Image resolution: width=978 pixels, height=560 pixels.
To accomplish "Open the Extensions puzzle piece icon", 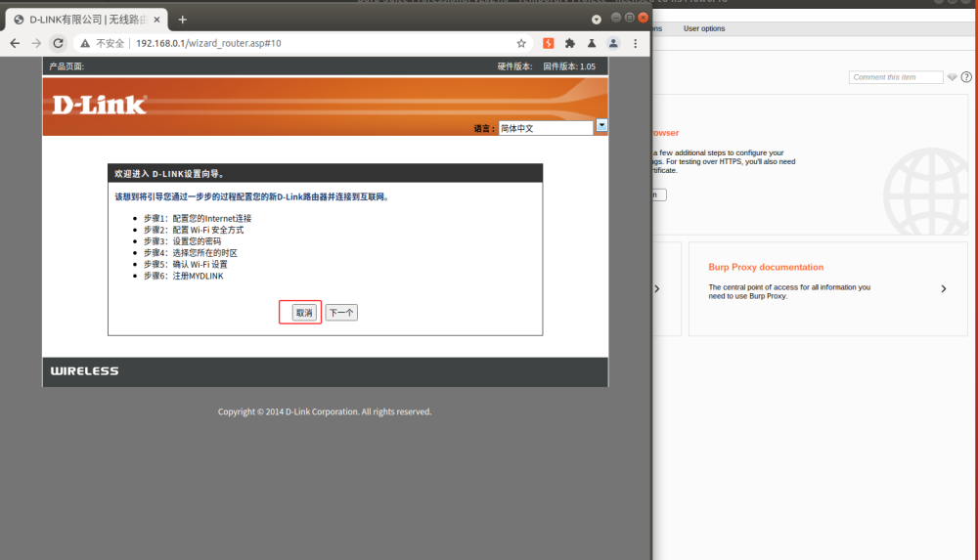I will (x=570, y=43).
